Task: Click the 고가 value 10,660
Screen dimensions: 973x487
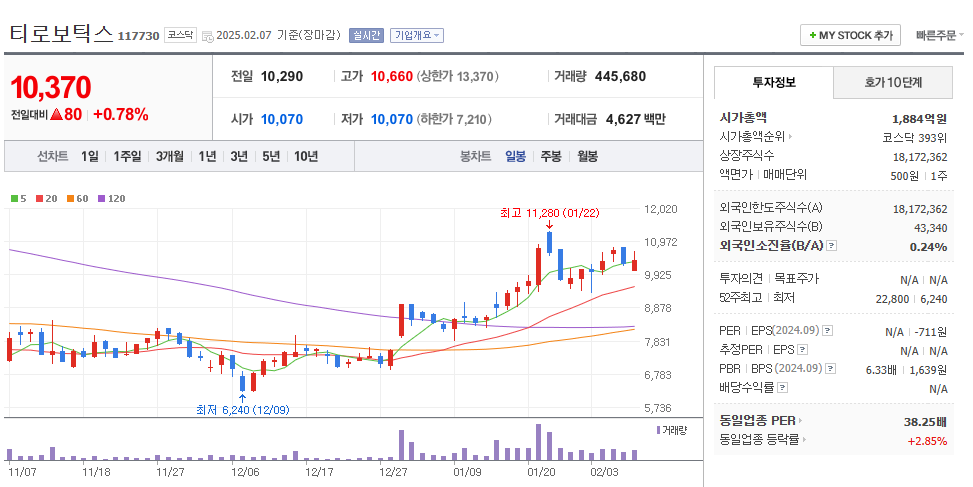Action: 392,76
